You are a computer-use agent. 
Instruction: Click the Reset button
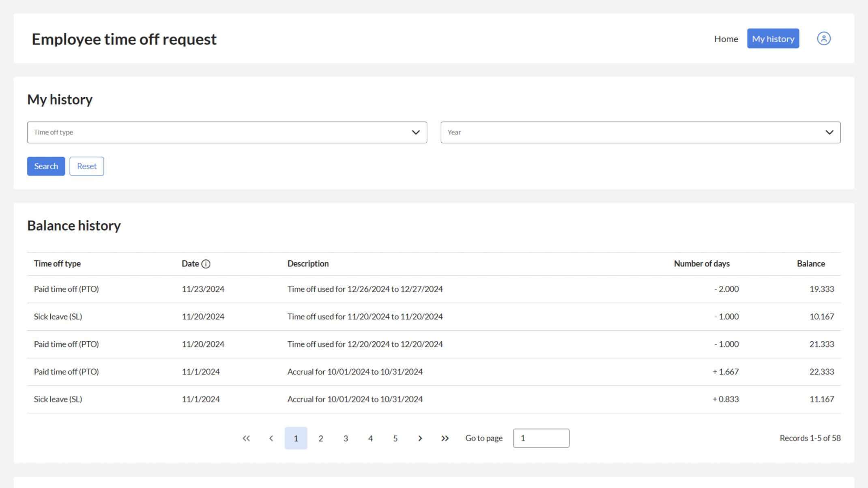tap(86, 166)
